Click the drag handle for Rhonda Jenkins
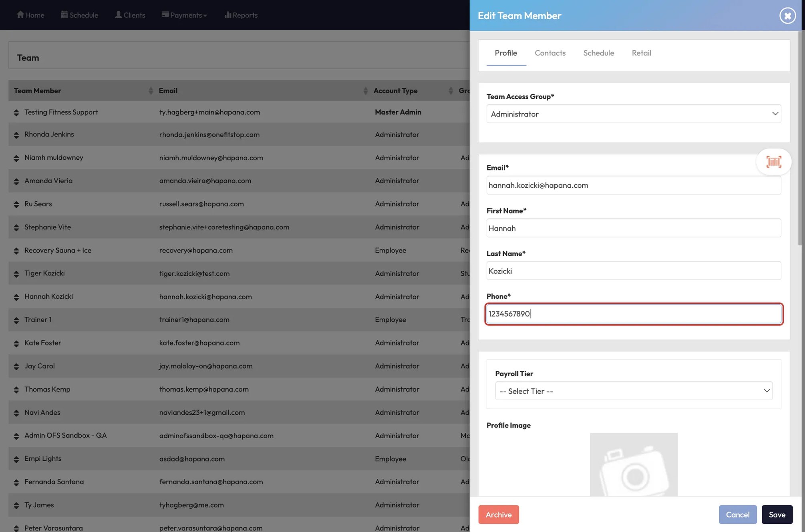The height and width of the screenshot is (532, 805). (x=16, y=135)
